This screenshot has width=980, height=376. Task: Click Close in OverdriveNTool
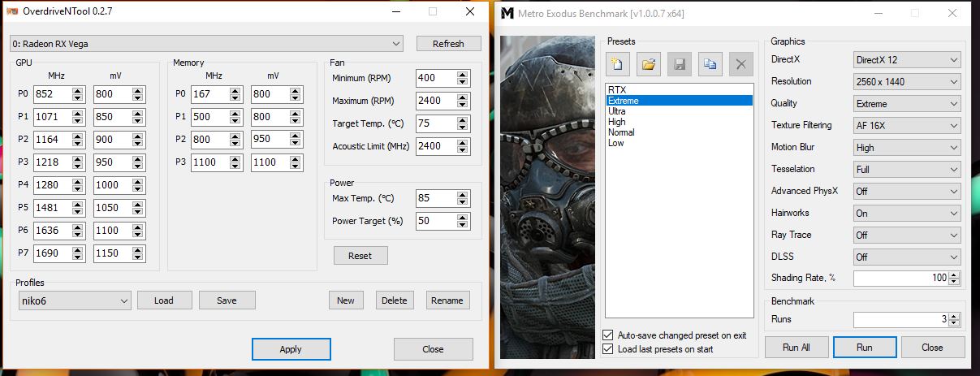tap(433, 349)
